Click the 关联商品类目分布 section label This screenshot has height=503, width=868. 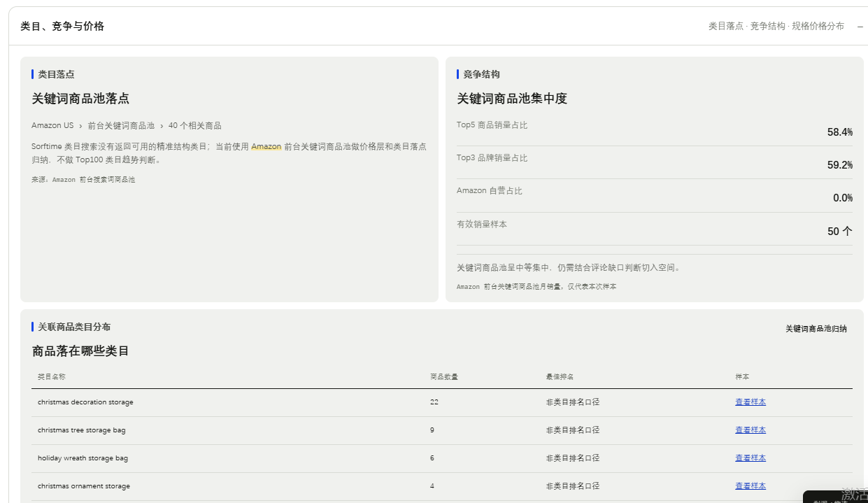click(x=74, y=327)
